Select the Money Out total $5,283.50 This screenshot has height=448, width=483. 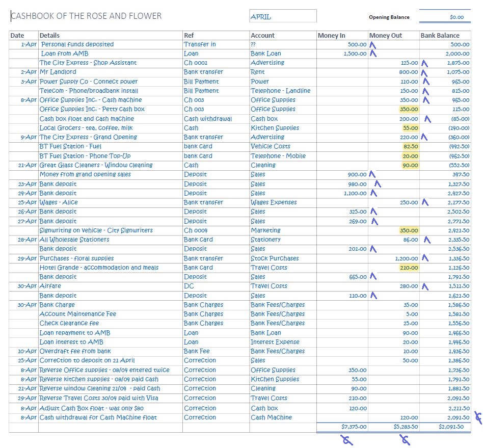[x=406, y=427]
